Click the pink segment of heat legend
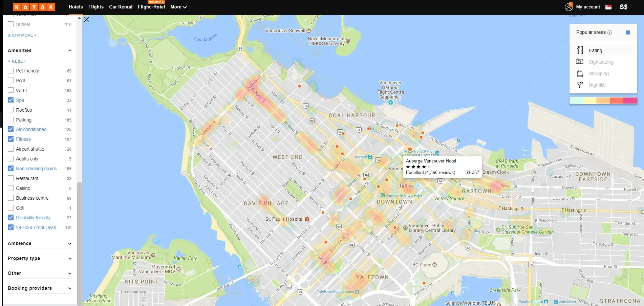The width and height of the screenshot is (644, 306). [630, 101]
